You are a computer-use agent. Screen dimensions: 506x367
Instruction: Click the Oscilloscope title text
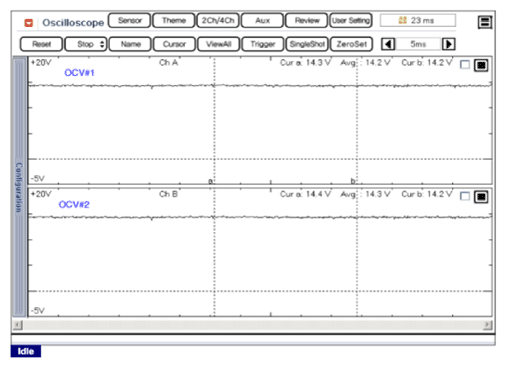(73, 23)
